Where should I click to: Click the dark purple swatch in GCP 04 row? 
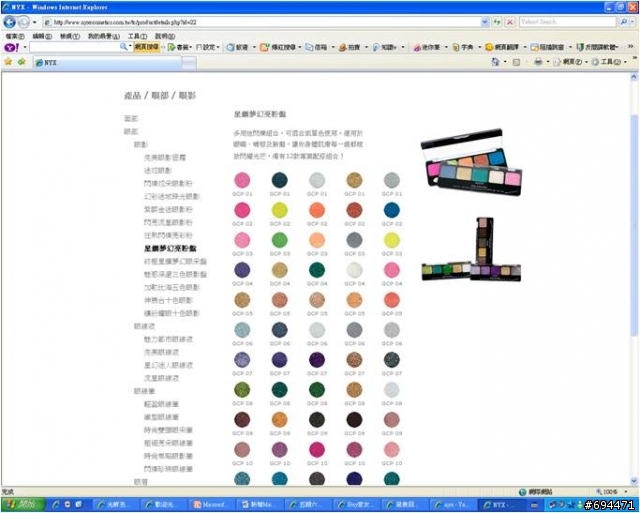click(242, 270)
